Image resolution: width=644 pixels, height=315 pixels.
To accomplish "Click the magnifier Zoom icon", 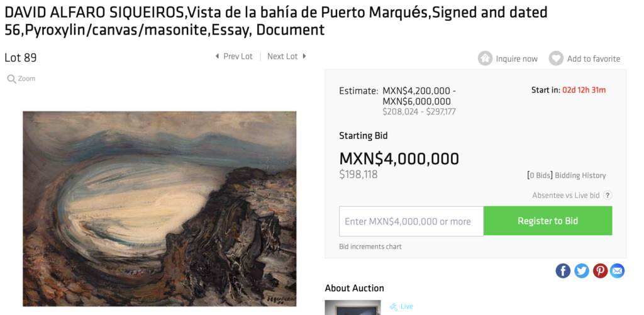I will pyautogui.click(x=11, y=79).
